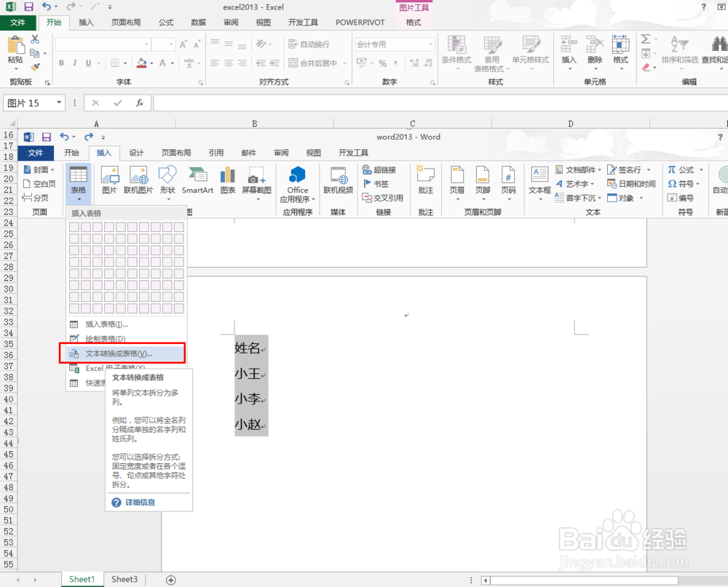Open the Excel Name Box dropdown arrow
728x587 pixels.
59,102
